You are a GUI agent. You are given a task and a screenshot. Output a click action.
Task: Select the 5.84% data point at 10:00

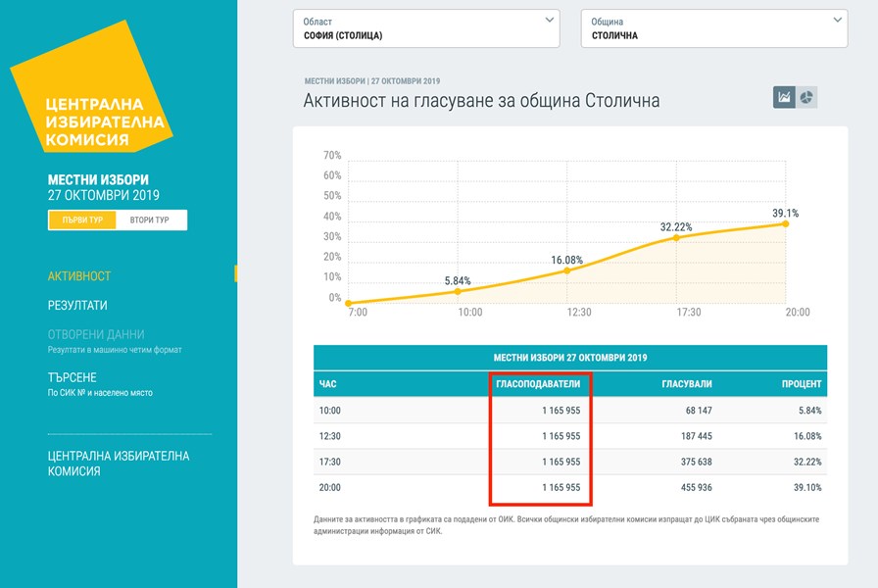(x=458, y=291)
